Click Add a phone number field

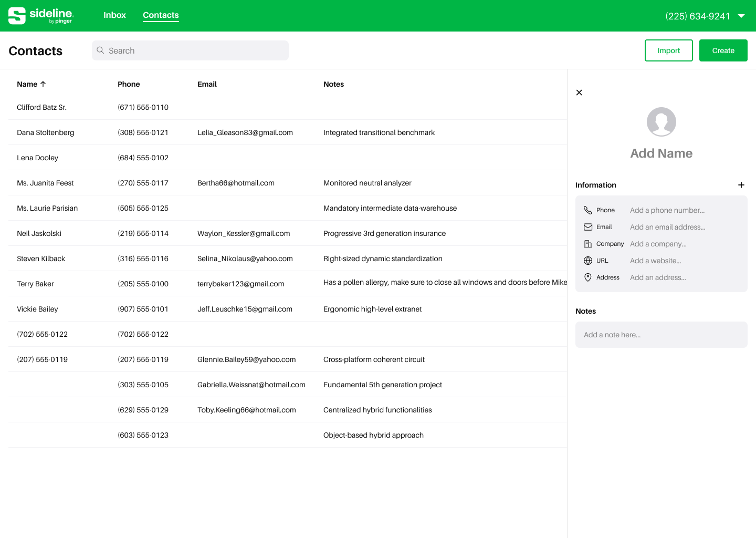pos(667,210)
